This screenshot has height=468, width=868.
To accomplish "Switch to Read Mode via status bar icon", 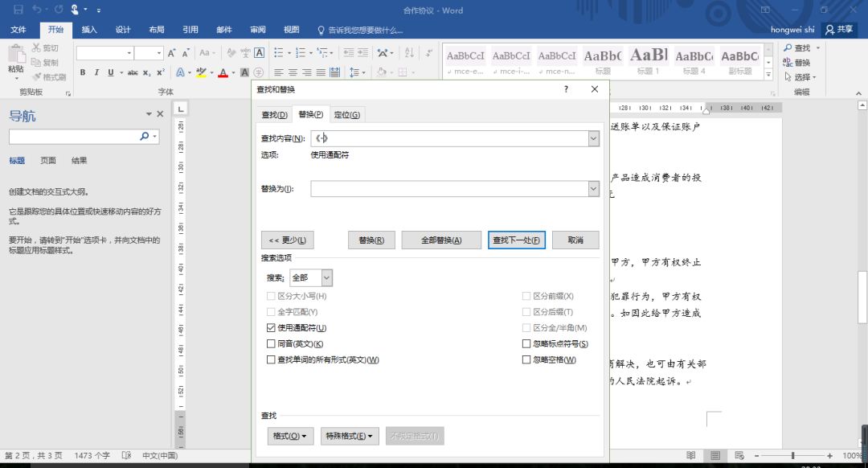I will click(x=690, y=455).
